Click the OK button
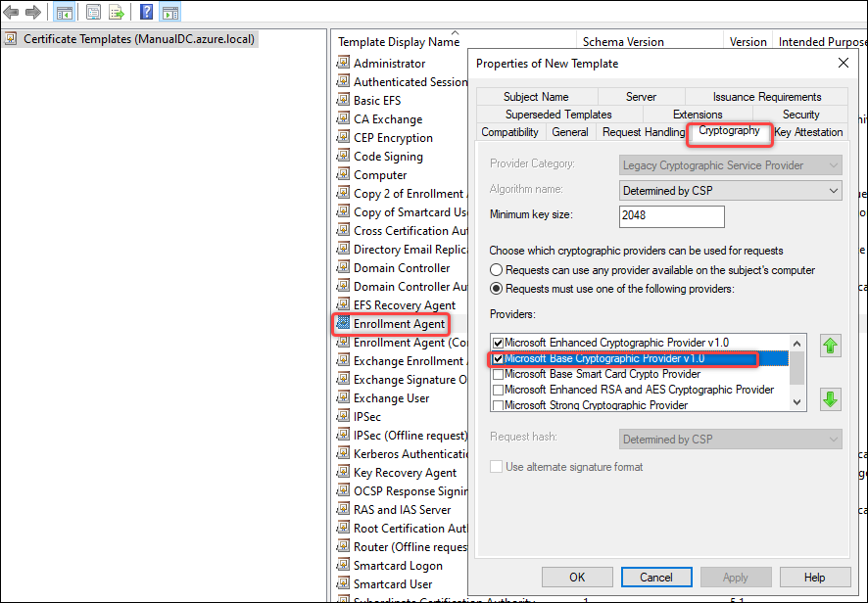This screenshot has height=603, width=868. click(x=577, y=577)
